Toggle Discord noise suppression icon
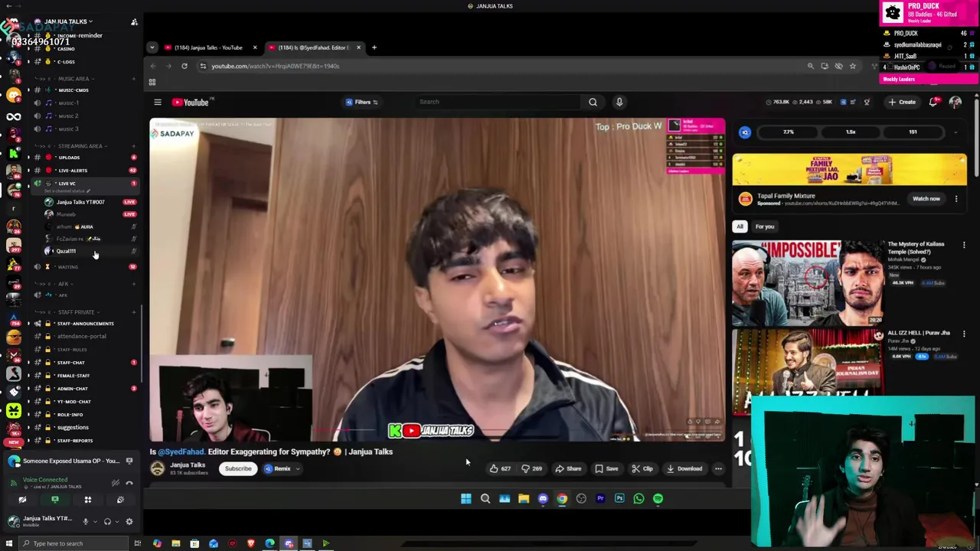 tap(116, 483)
